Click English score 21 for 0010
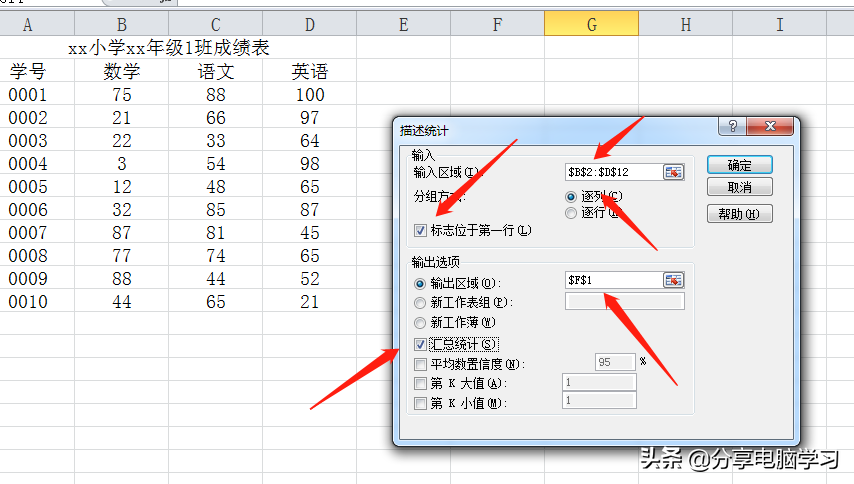This screenshot has height=484, width=854. [309, 302]
